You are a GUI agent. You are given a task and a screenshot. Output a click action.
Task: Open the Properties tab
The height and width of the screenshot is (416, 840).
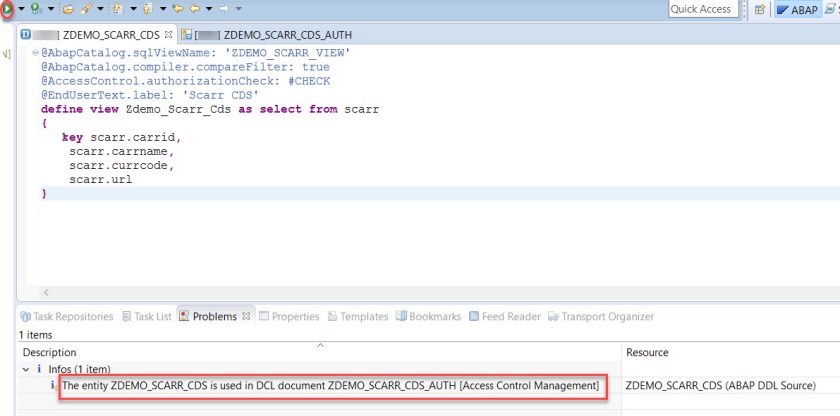[289, 316]
